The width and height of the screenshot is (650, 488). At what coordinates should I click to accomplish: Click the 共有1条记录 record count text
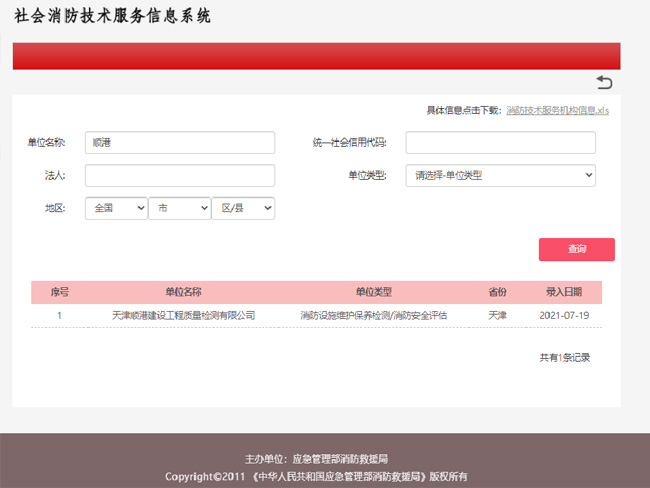564,357
